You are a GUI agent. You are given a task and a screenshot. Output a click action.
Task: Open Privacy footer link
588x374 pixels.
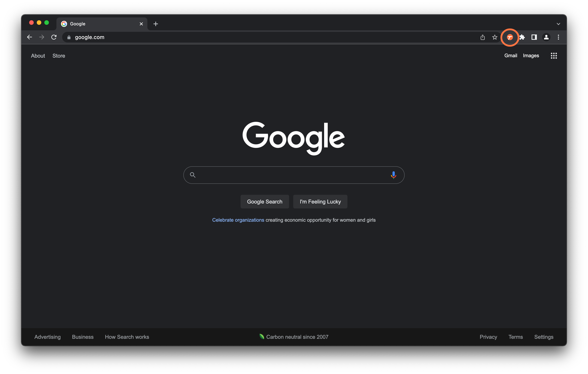488,337
